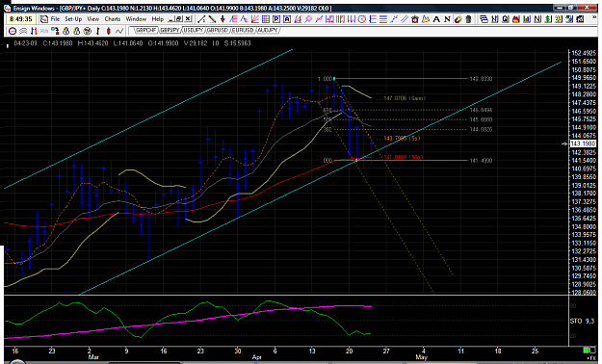Click the flame icon in toolbar

[x=516, y=19]
